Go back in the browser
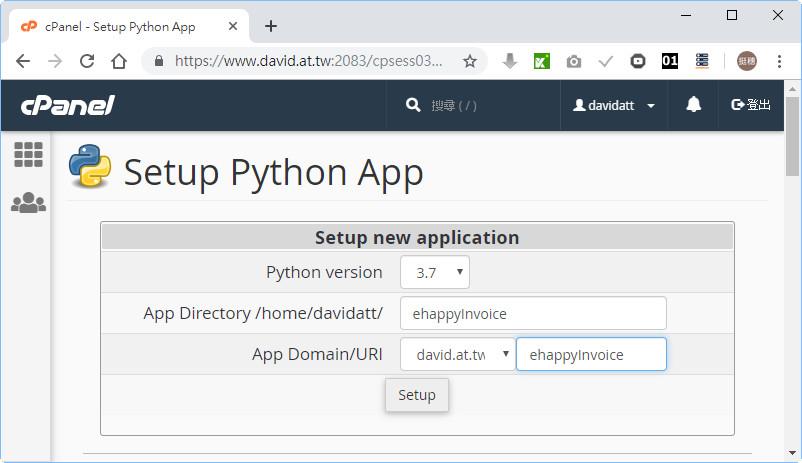This screenshot has height=463, width=802. coord(23,61)
